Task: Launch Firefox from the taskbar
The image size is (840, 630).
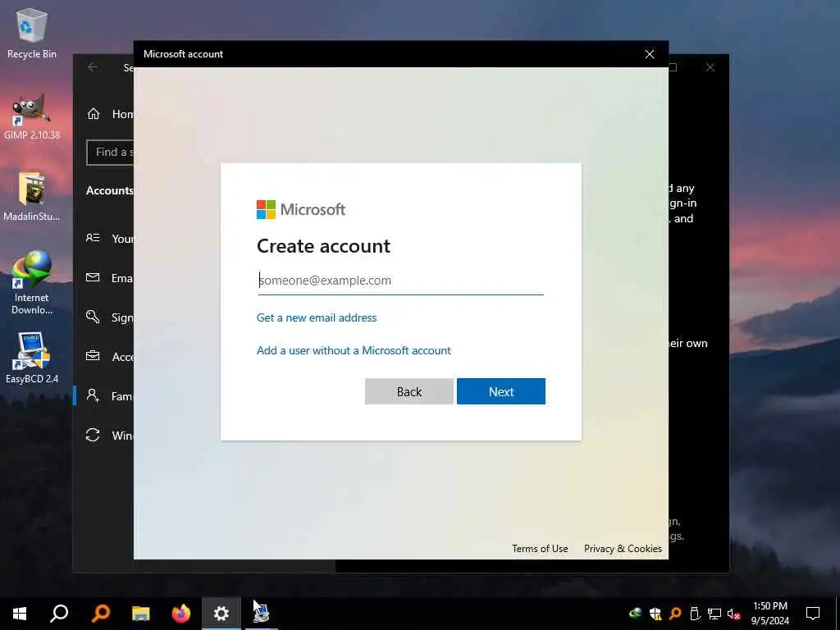Action: tap(181, 614)
